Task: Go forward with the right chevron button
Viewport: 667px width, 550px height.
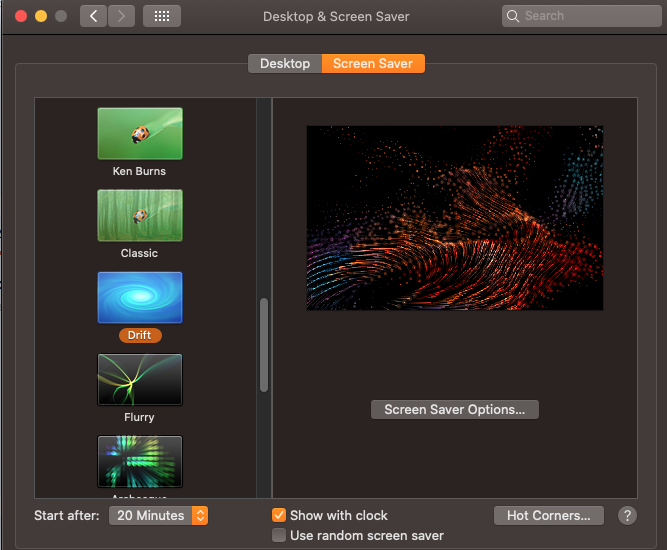Action: tap(122, 16)
